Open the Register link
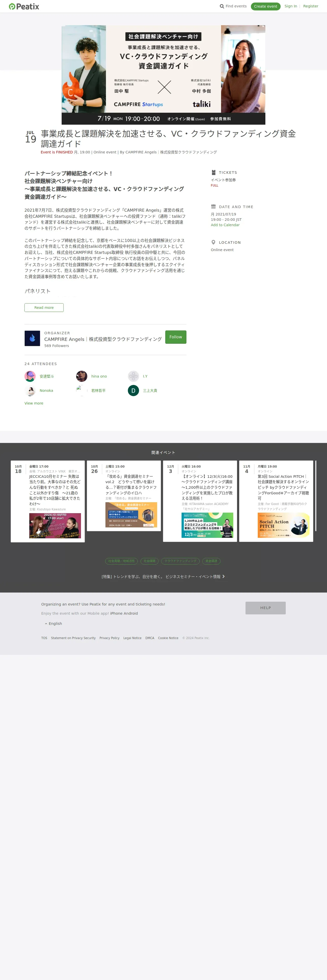The width and height of the screenshot is (327, 980). [x=311, y=6]
